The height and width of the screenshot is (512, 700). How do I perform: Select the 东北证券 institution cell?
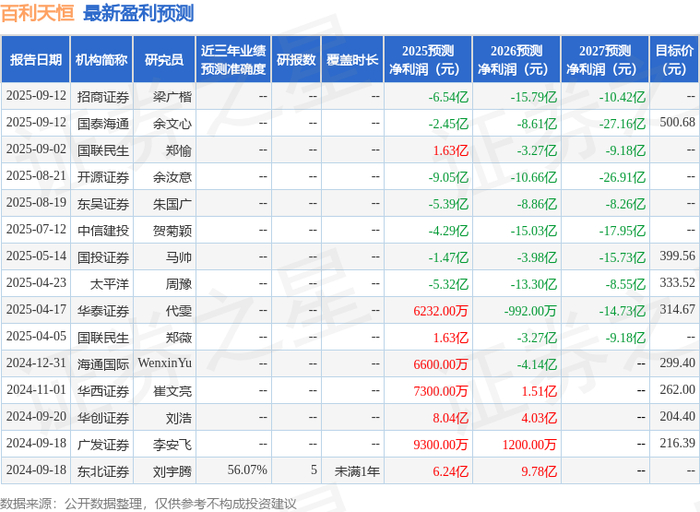click(x=103, y=471)
